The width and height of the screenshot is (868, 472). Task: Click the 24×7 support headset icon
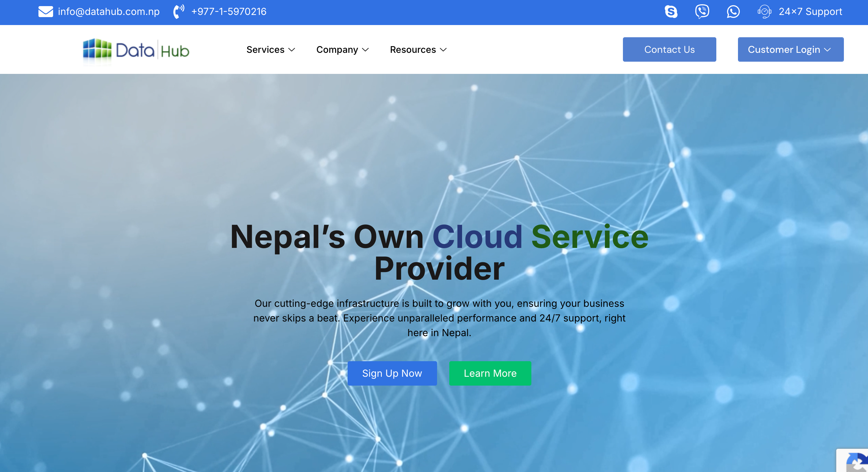(x=765, y=12)
